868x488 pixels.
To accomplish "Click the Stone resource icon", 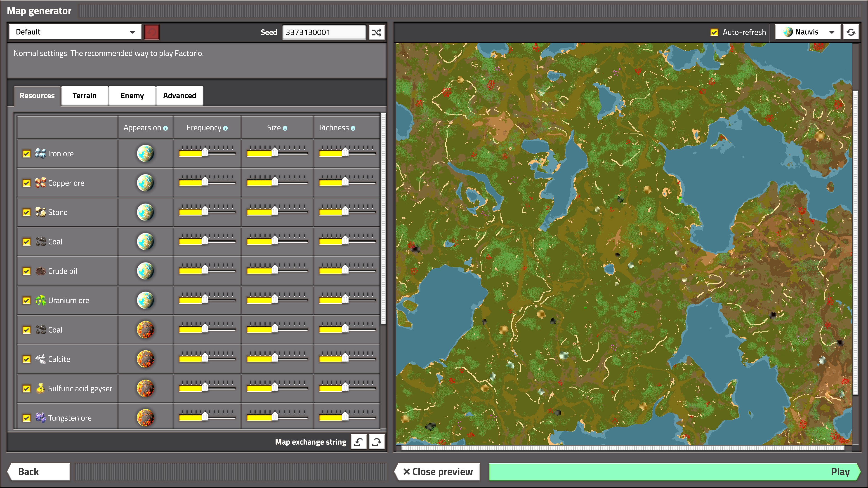I will 40,212.
